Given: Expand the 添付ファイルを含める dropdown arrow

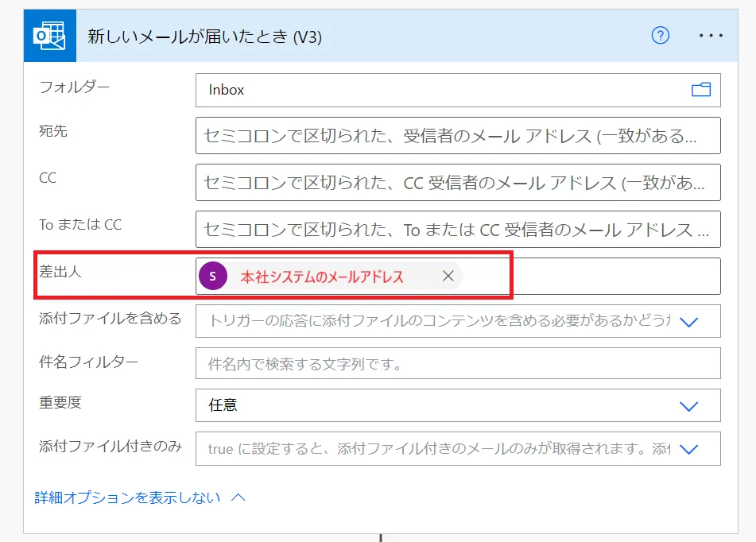Looking at the screenshot, I should [688, 322].
